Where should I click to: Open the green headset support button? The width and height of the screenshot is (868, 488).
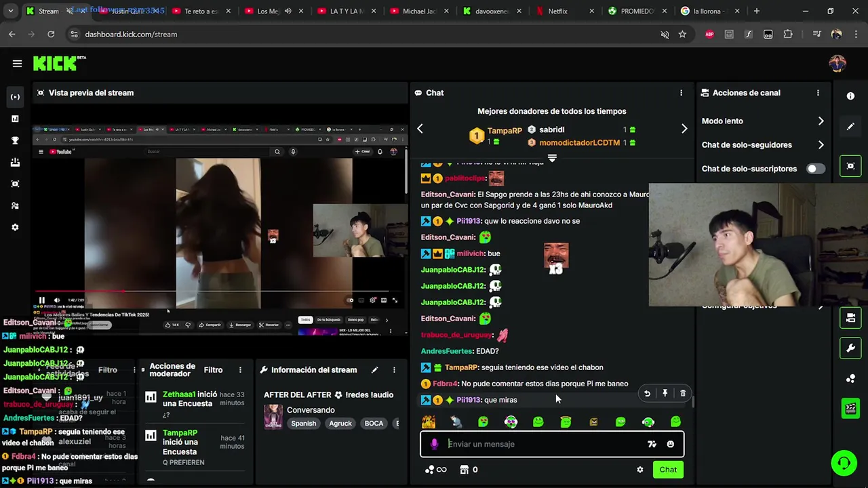pyautogui.click(x=844, y=463)
